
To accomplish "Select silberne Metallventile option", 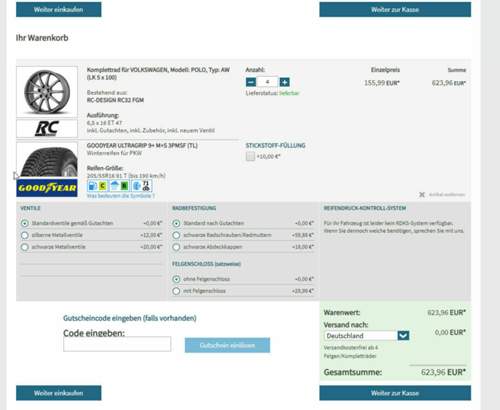I will pos(25,235).
